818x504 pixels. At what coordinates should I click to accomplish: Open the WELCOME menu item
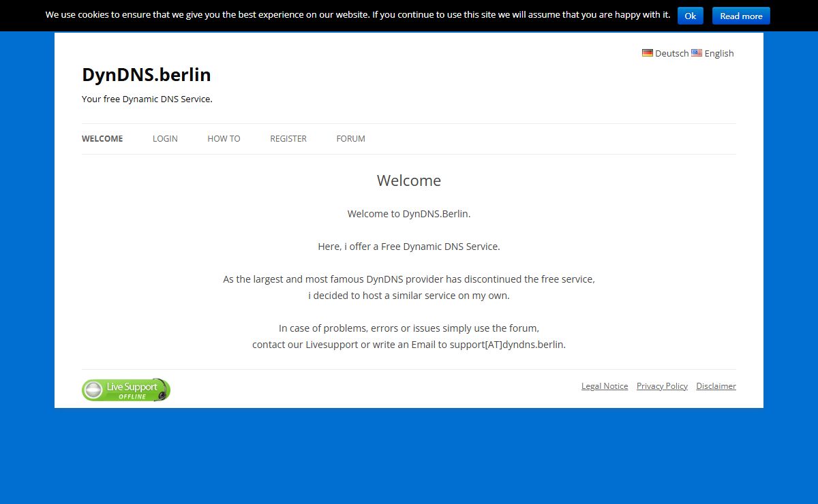click(x=102, y=138)
